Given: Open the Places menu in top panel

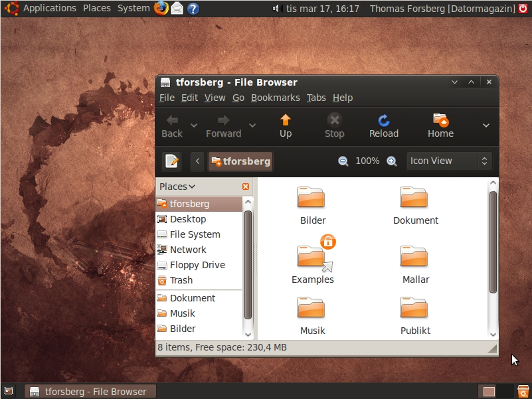Looking at the screenshot, I should 97,8.
